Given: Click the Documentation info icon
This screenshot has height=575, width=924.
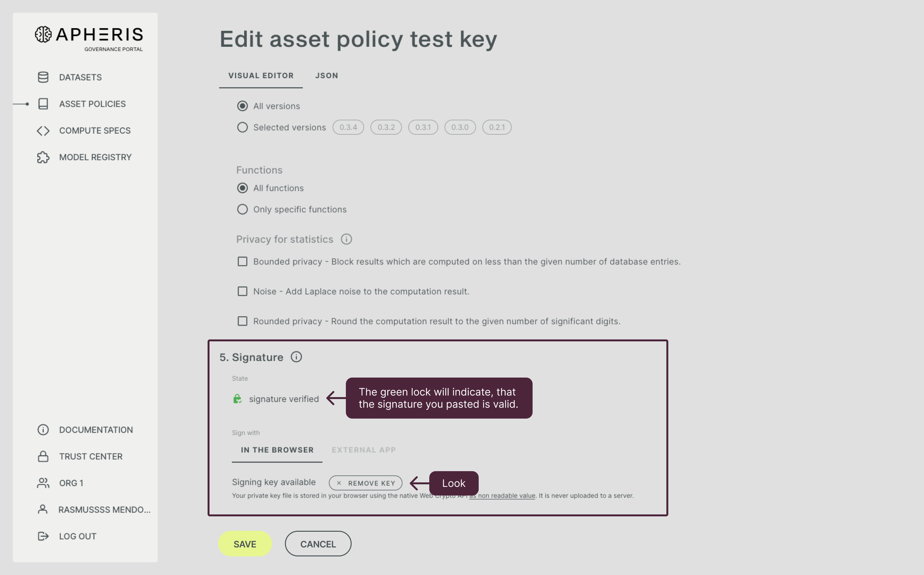Looking at the screenshot, I should 43,430.
